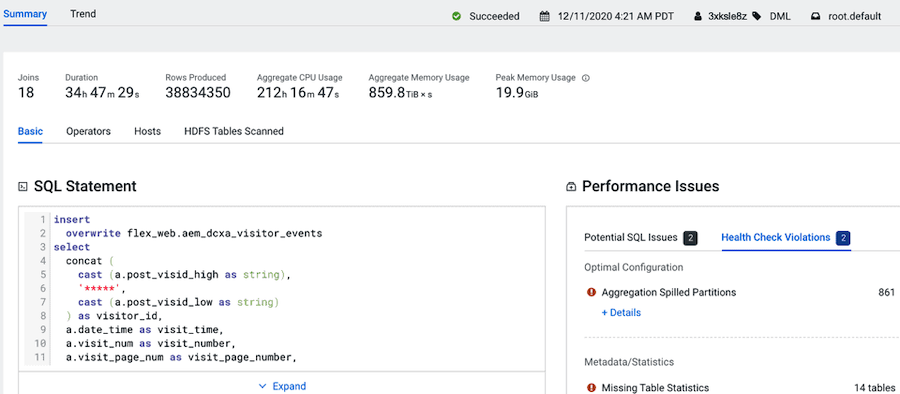The width and height of the screenshot is (900, 394).
Task: Click the Metadata/Statistics section heading
Action: click(629, 362)
